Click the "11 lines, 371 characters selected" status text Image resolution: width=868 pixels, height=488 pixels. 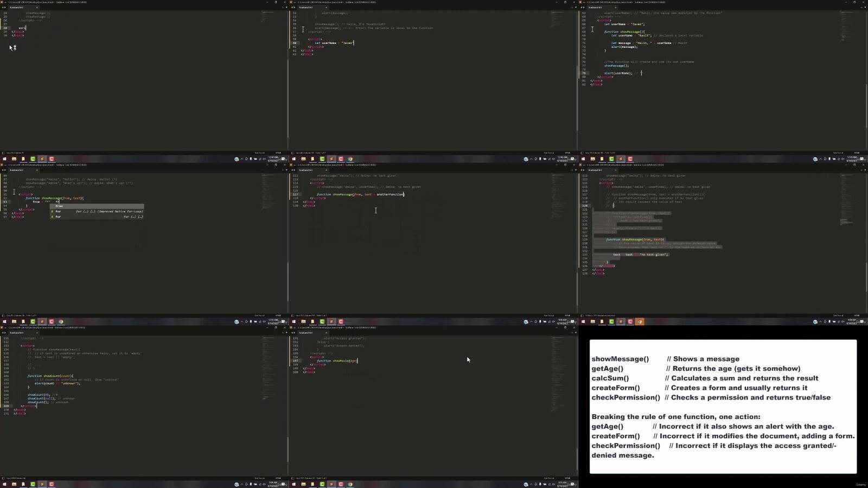(x=600, y=315)
